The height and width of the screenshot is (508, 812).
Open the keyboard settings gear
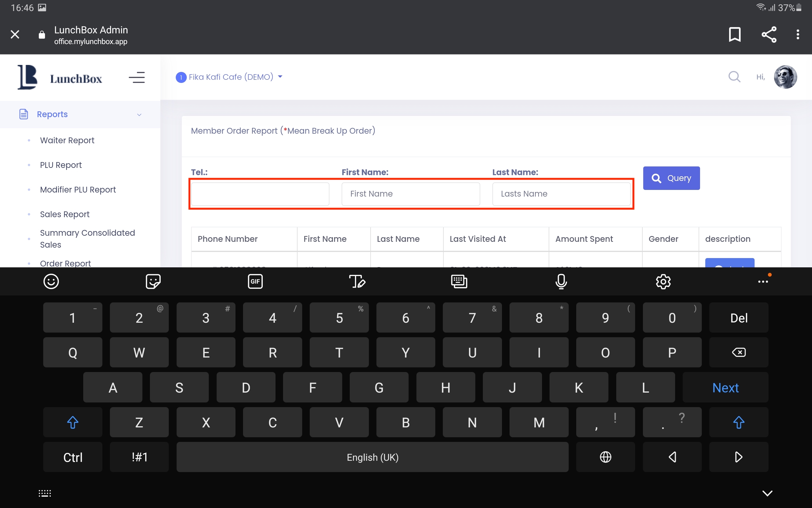(x=663, y=281)
